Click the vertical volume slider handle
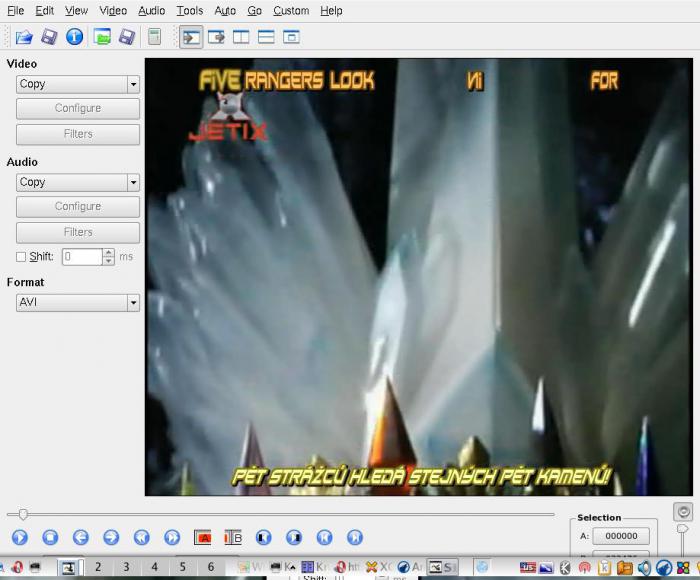Image resolution: width=700 pixels, height=580 pixels. pos(682,530)
